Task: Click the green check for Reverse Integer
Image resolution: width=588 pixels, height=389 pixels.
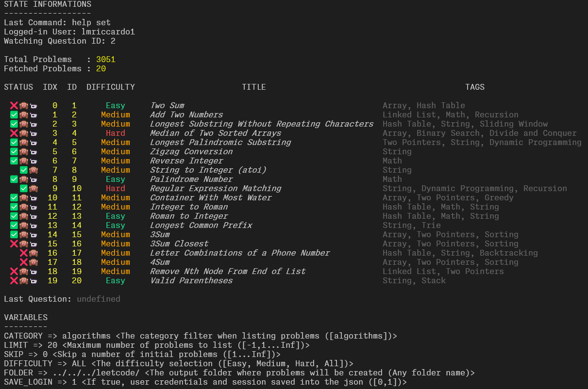Action: 14,161
